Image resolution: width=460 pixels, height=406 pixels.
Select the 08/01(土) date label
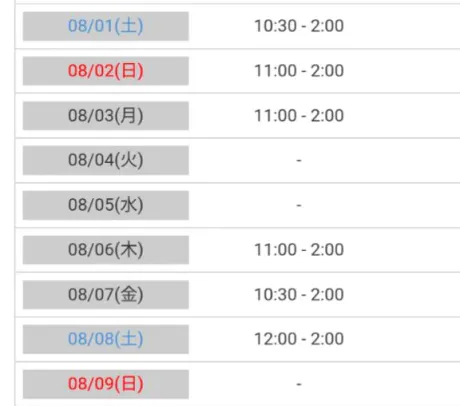pos(106,26)
